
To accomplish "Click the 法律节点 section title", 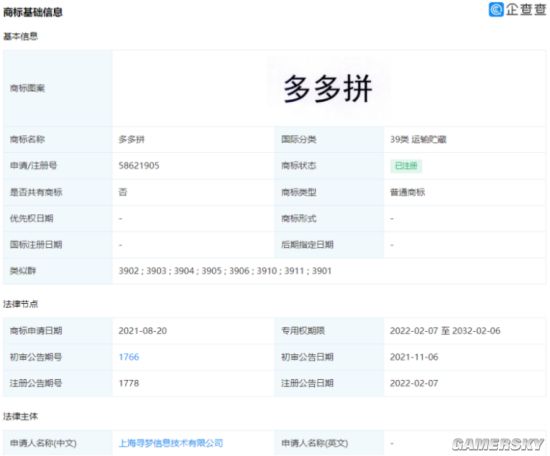I will [x=20, y=304].
